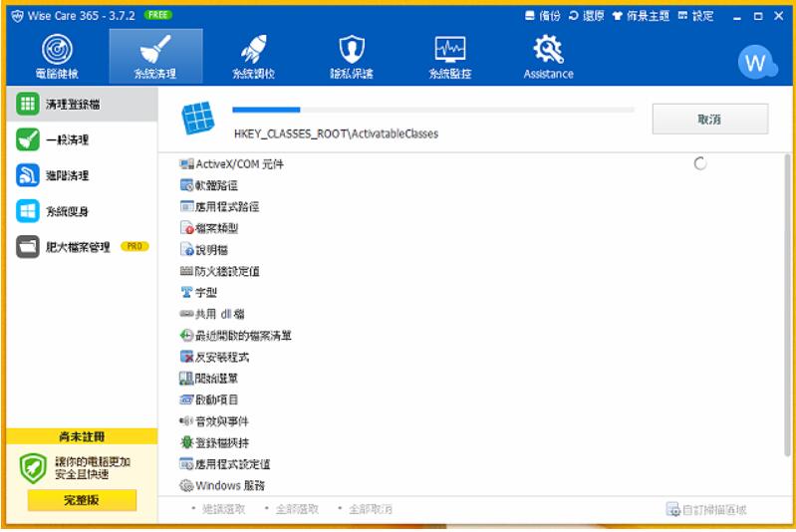Image resolution: width=796 pixels, height=532 pixels.
Task: Open the System Monitor tab
Action: click(x=449, y=56)
